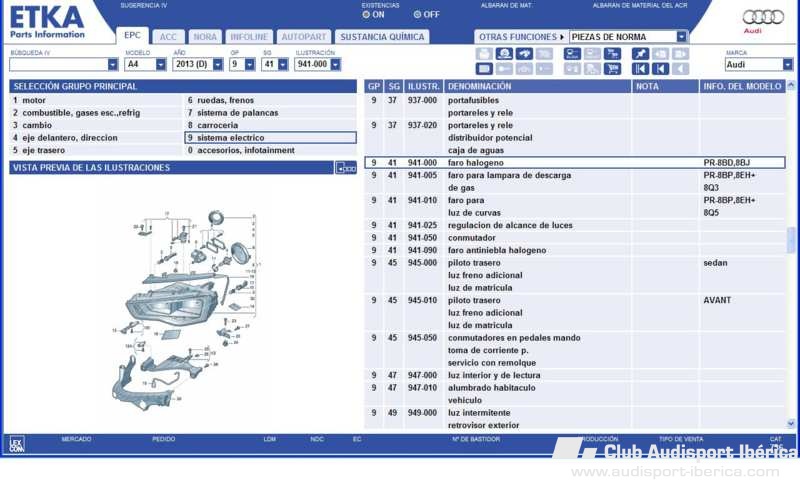This screenshot has width=800, height=480.
Task: Click the Denominación column header
Action: (x=538, y=86)
